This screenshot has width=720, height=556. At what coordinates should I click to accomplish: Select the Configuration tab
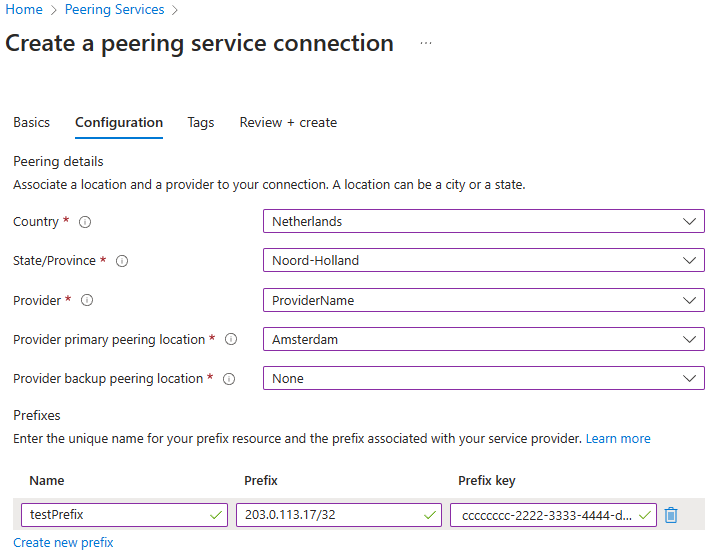[x=119, y=123]
